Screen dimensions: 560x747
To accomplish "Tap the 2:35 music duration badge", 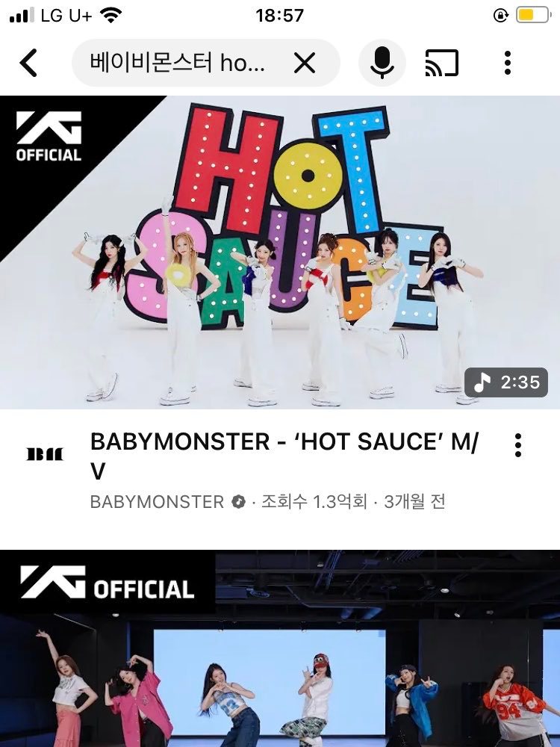I will pos(506,382).
